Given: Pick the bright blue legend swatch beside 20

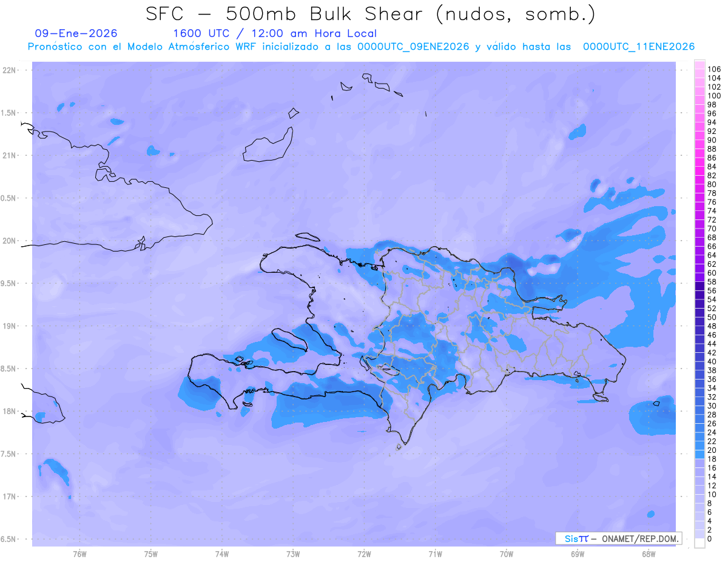Looking at the screenshot, I should tap(699, 455).
